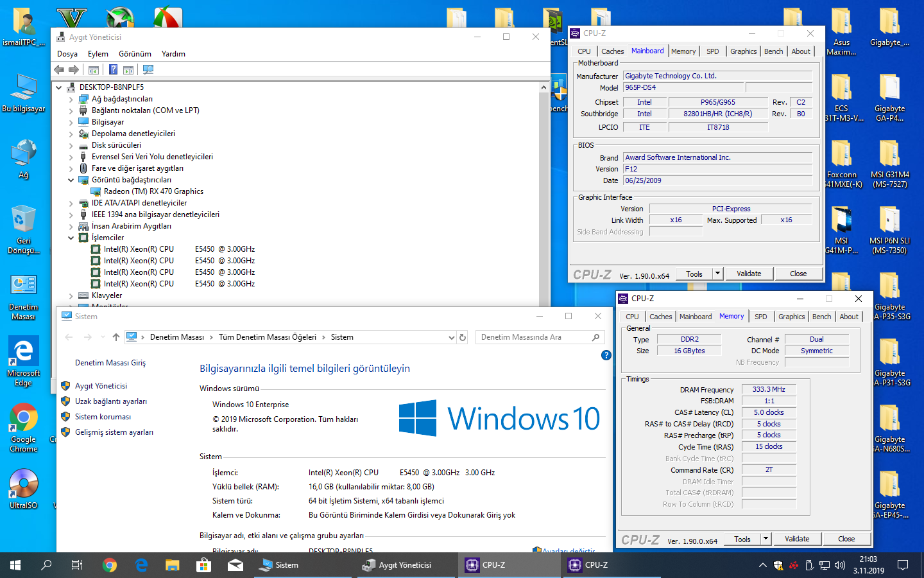Open the notification center icon

click(903, 565)
